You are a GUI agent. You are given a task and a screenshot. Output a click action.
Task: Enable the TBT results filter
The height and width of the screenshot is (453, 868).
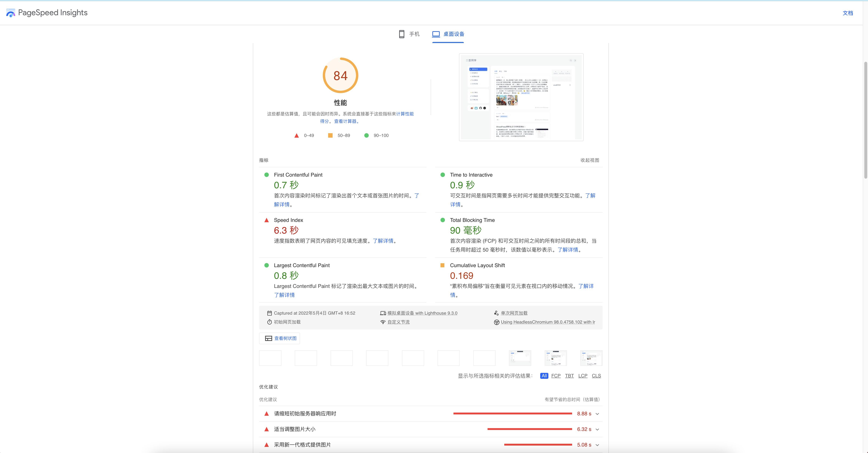click(569, 375)
